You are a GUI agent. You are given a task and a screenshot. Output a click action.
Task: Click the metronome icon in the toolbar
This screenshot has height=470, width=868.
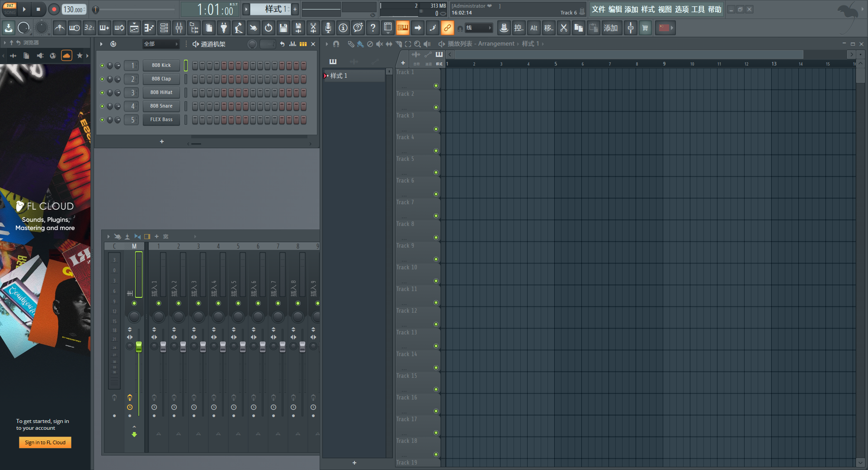tap(59, 28)
